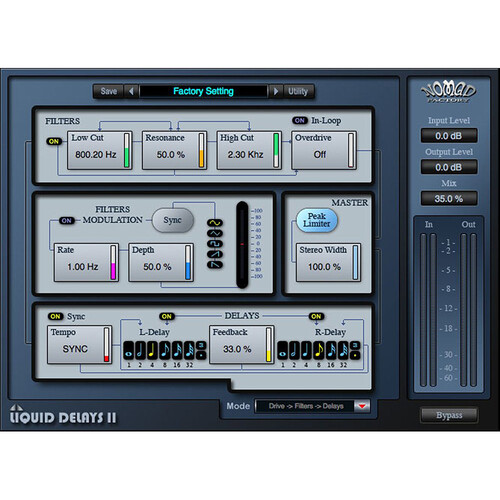Toggle the R-Delay ON switch
The height and width of the screenshot is (500, 500).
click(x=316, y=316)
